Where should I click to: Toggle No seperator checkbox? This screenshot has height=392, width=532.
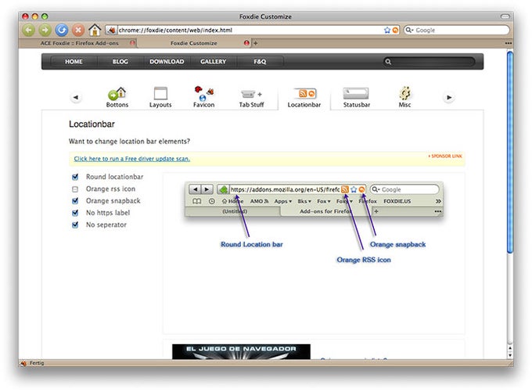pos(75,225)
